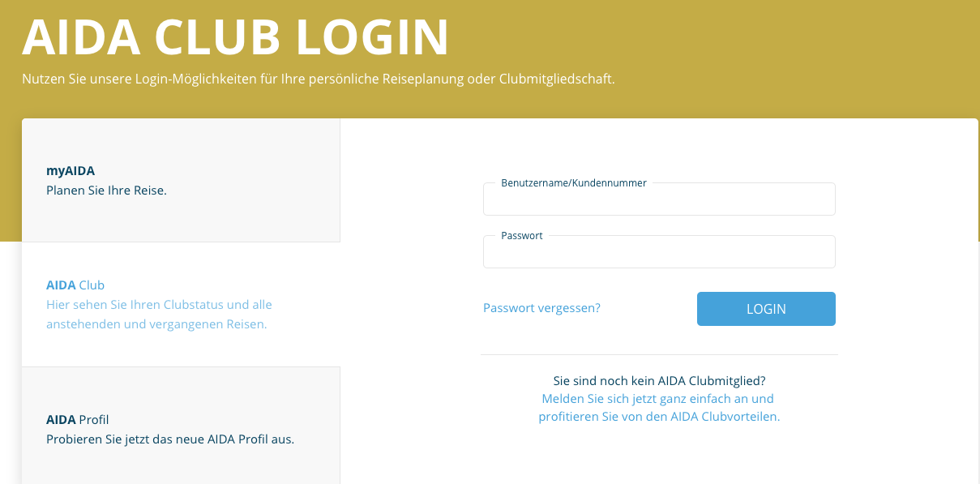980x484 pixels.
Task: Click "Probieren Sie jetzt das neue AIDA Profil aus."
Action: coord(169,439)
